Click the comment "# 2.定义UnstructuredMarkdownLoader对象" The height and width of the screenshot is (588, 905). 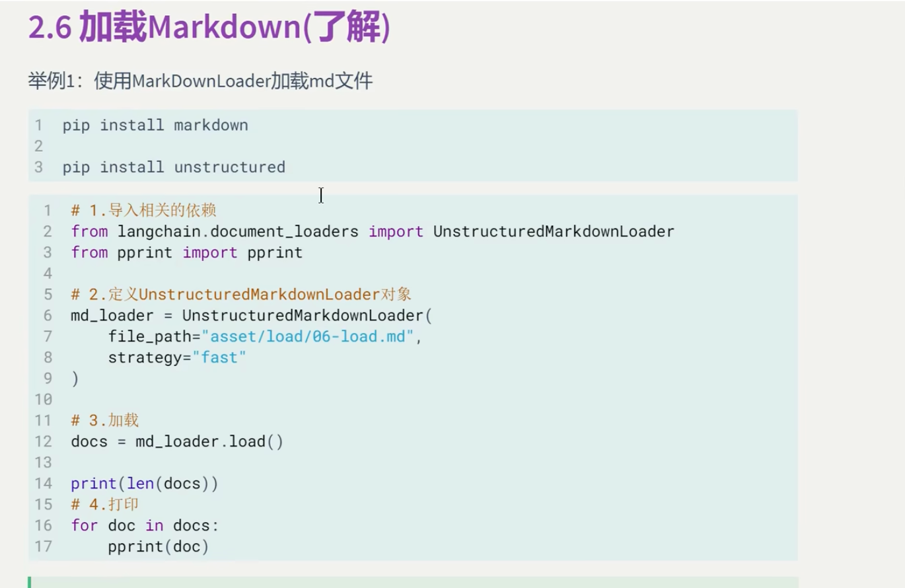tap(241, 295)
